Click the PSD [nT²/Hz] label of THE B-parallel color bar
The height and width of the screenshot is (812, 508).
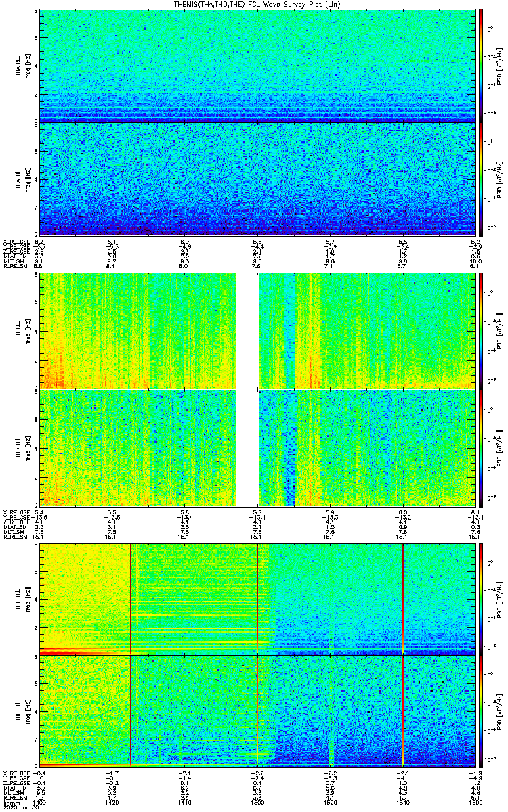(x=499, y=711)
